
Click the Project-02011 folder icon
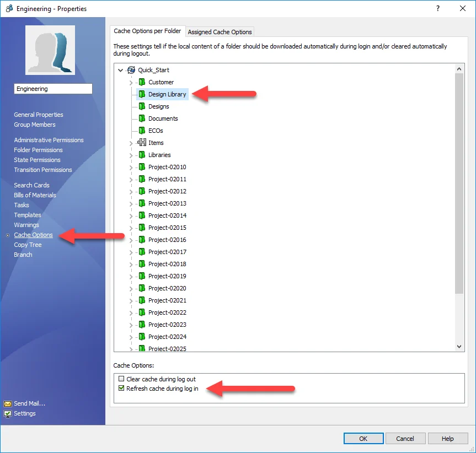(x=142, y=179)
